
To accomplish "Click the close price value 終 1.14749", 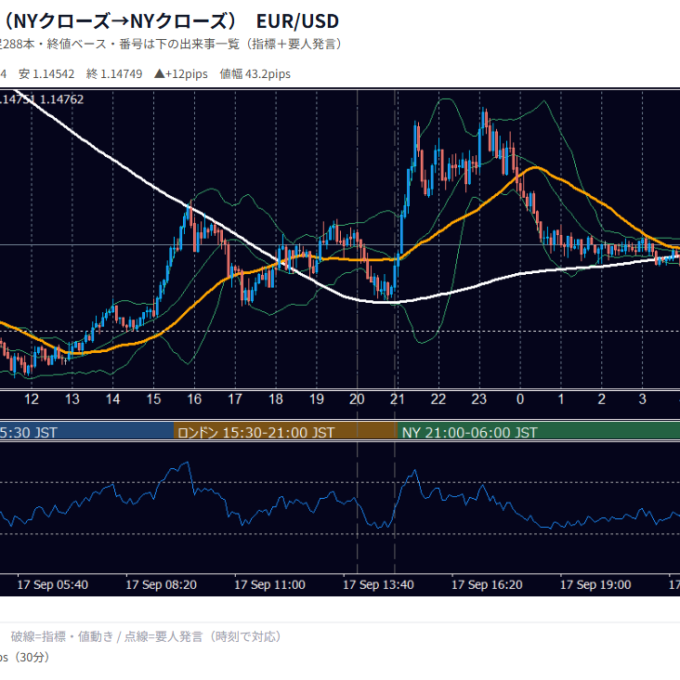I will tap(114, 74).
